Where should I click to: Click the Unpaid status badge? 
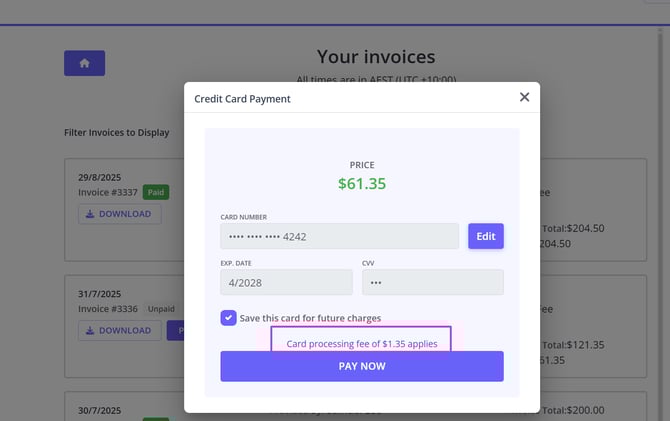coord(160,309)
